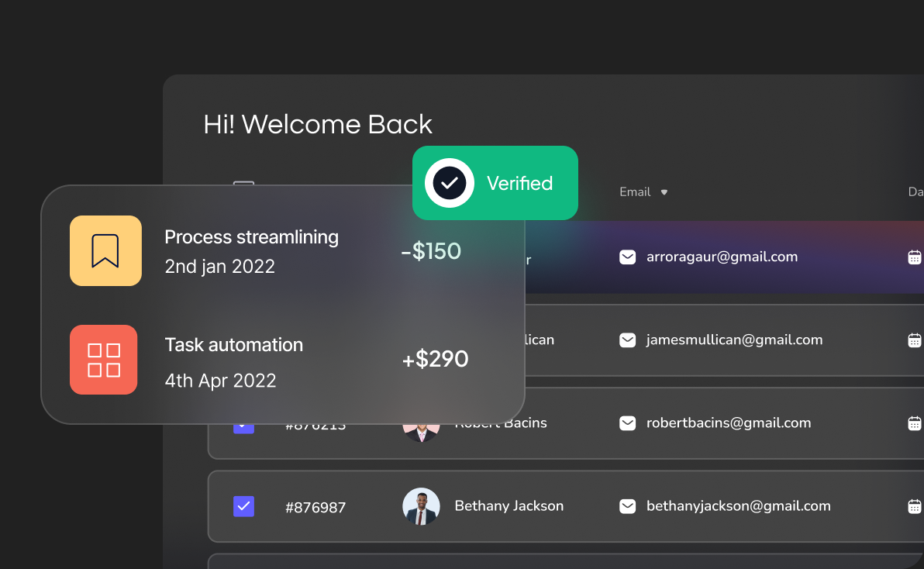Click the envelope icon beside robertbacins@gmail.com
Viewport: 924px width, 569px height.
pos(627,423)
